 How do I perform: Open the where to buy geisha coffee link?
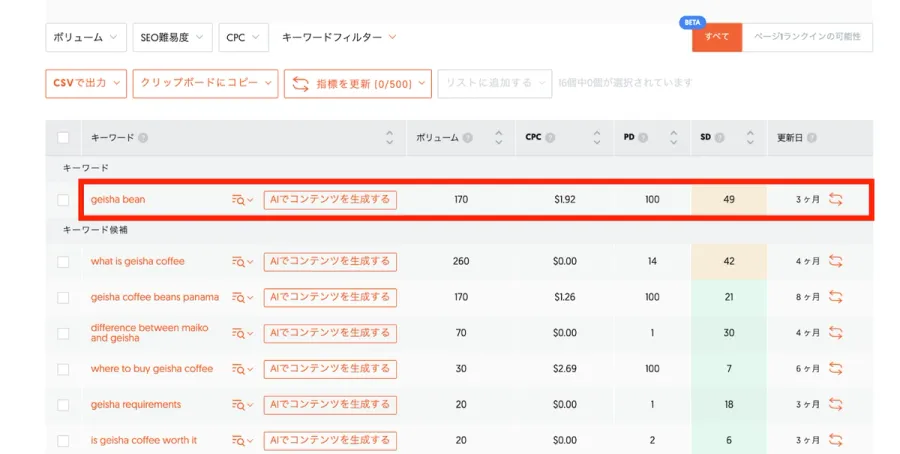click(x=152, y=369)
